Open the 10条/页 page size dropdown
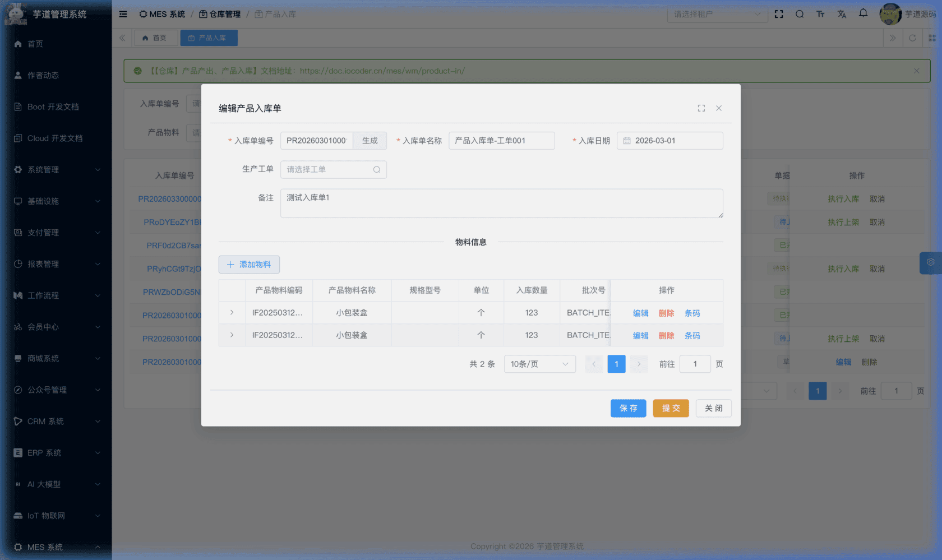 pyautogui.click(x=539, y=364)
